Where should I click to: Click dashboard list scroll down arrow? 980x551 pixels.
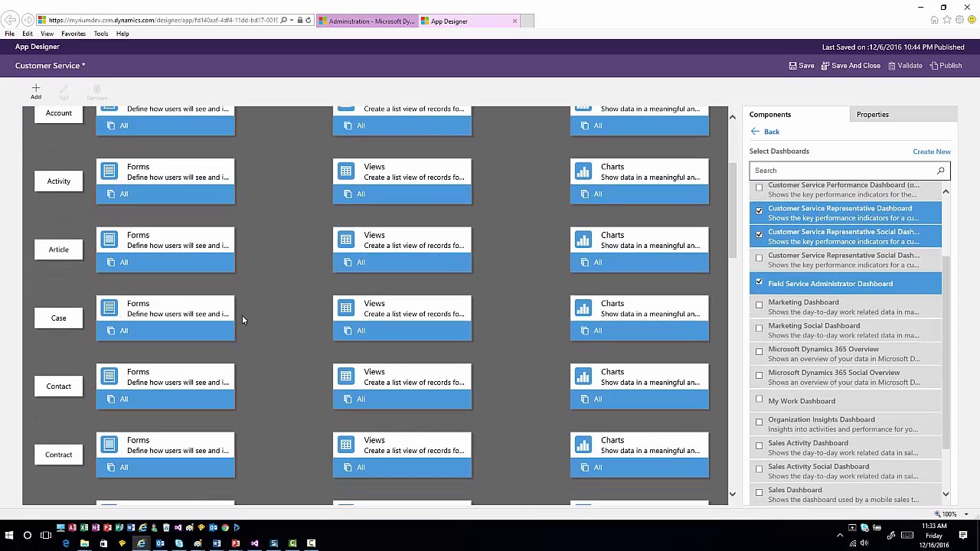(x=946, y=494)
